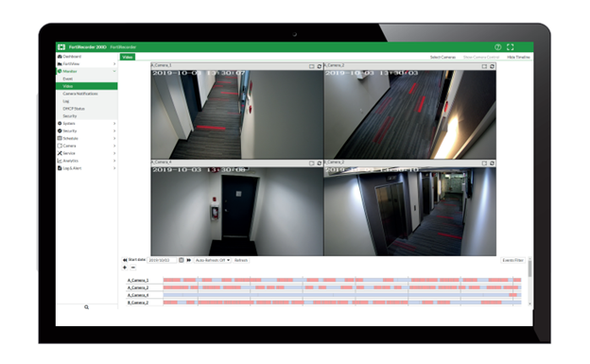Expand the System menu section
Image resolution: width=590 pixels, height=364 pixels.
tap(87, 124)
